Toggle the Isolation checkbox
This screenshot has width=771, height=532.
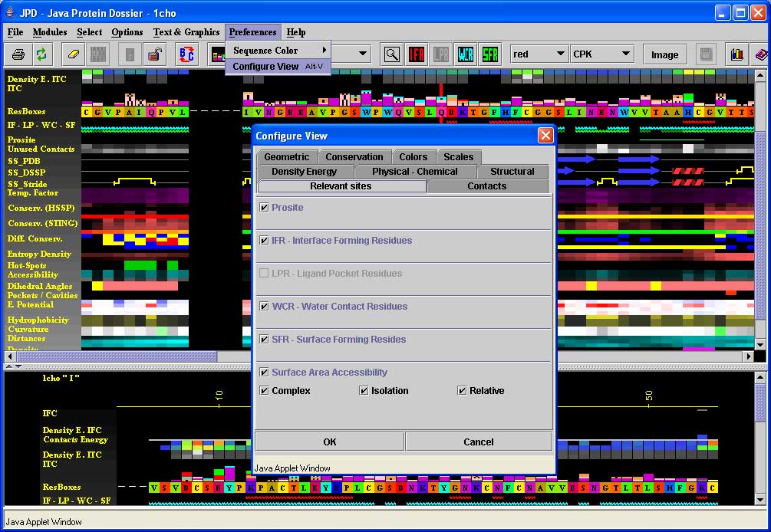click(x=364, y=390)
